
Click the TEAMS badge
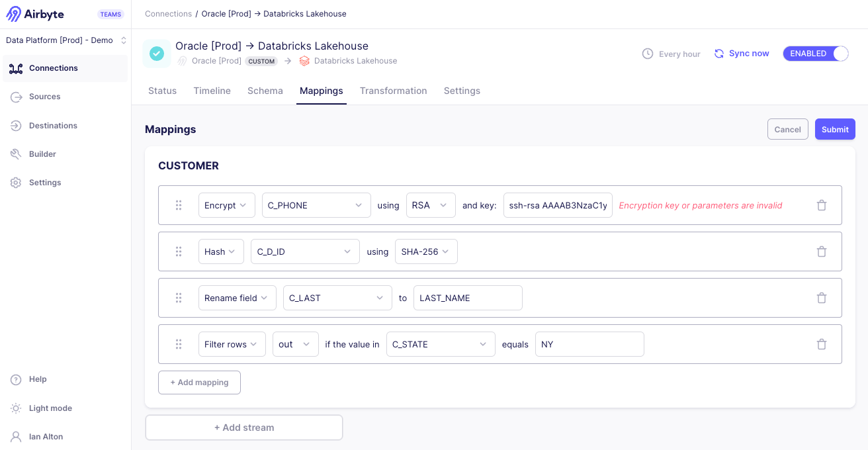pyautogui.click(x=110, y=15)
